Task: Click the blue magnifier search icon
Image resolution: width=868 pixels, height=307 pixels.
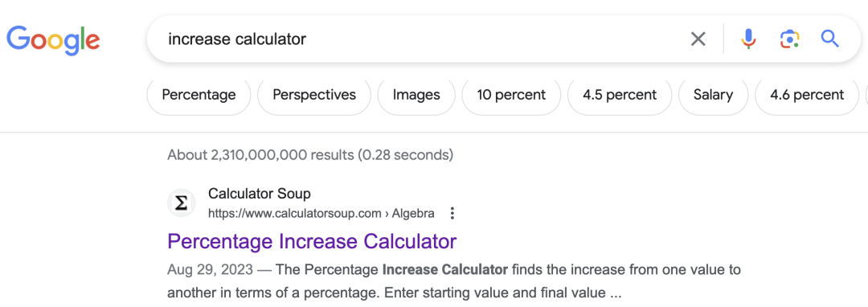Action: (829, 39)
